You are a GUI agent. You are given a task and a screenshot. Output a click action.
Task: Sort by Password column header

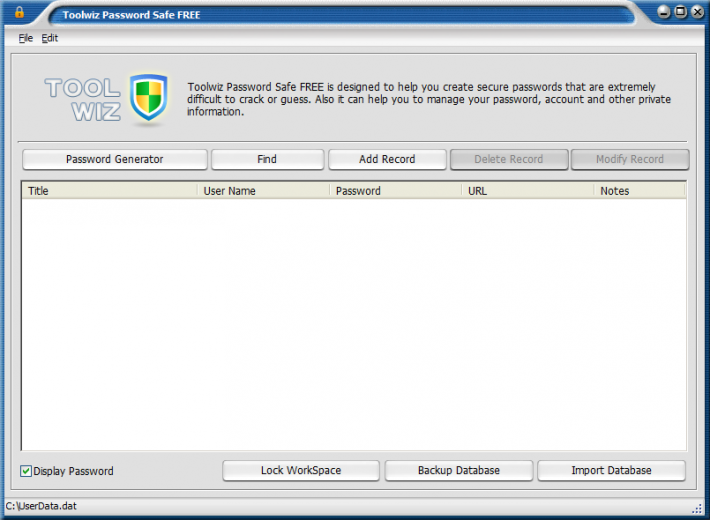(x=395, y=191)
